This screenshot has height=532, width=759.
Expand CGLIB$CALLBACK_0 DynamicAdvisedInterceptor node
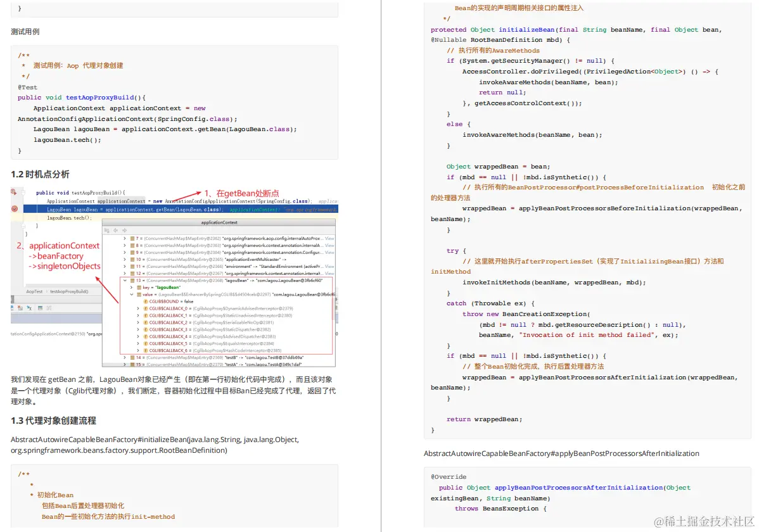point(138,308)
